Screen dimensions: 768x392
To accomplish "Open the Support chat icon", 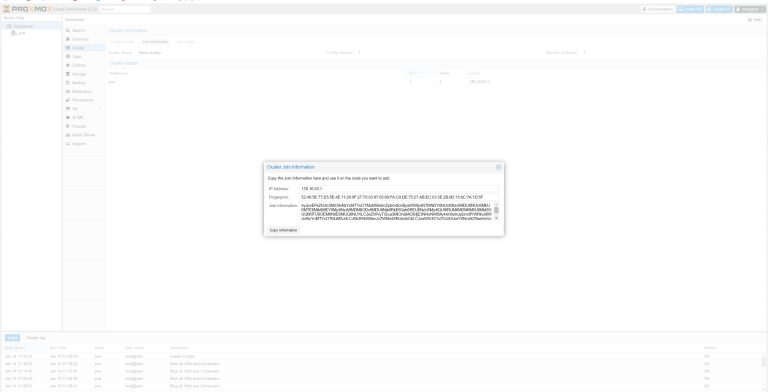I will coord(68,144).
